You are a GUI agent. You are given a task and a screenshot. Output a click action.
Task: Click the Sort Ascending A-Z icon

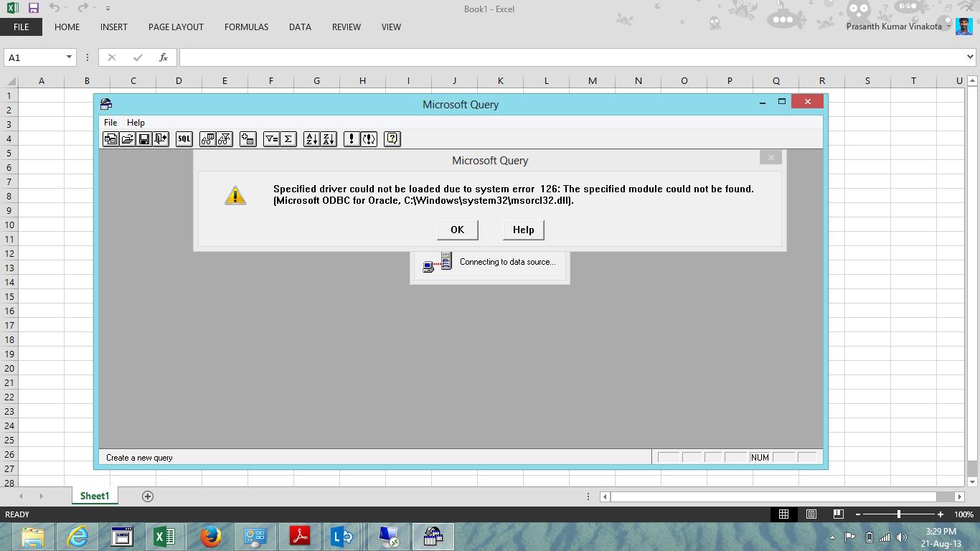[311, 139]
